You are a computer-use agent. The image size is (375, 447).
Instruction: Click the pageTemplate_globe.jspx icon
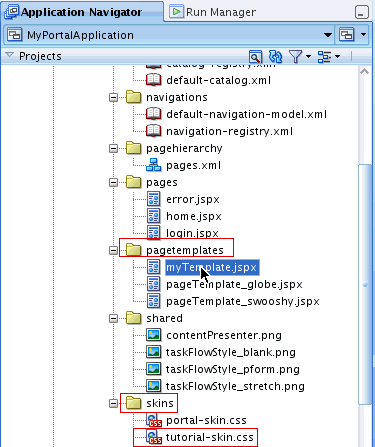tap(154, 284)
